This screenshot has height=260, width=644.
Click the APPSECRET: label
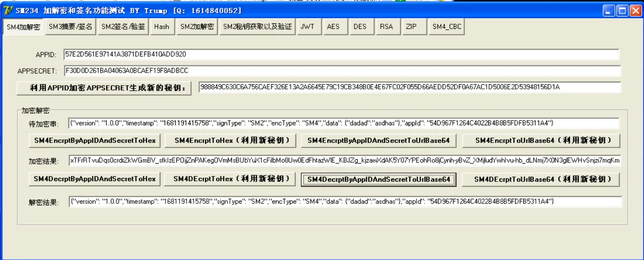click(38, 71)
